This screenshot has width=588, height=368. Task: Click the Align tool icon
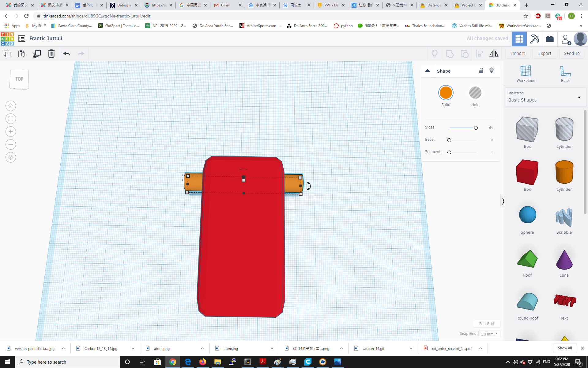[480, 54]
